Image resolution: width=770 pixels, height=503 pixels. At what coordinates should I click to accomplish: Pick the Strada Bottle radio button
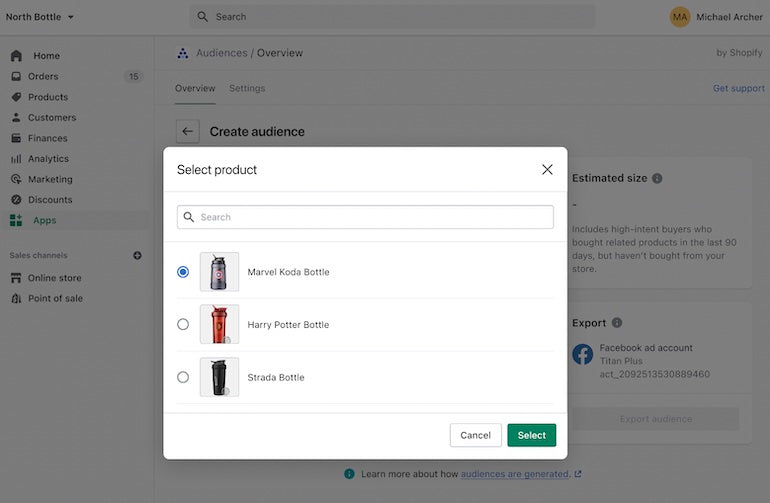[183, 377]
